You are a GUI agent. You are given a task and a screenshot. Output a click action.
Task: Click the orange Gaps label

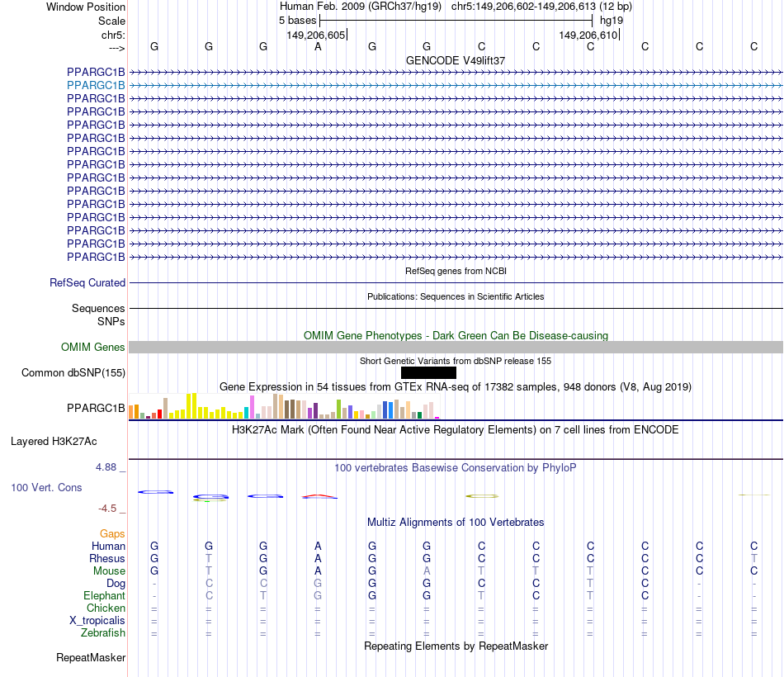point(112,534)
